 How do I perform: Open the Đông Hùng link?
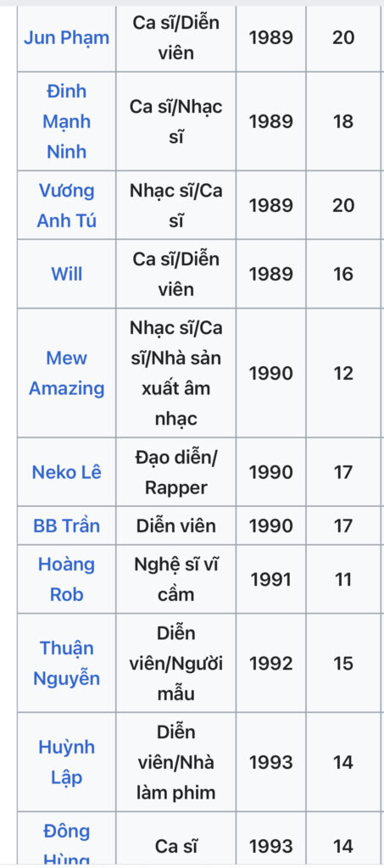[x=66, y=845]
